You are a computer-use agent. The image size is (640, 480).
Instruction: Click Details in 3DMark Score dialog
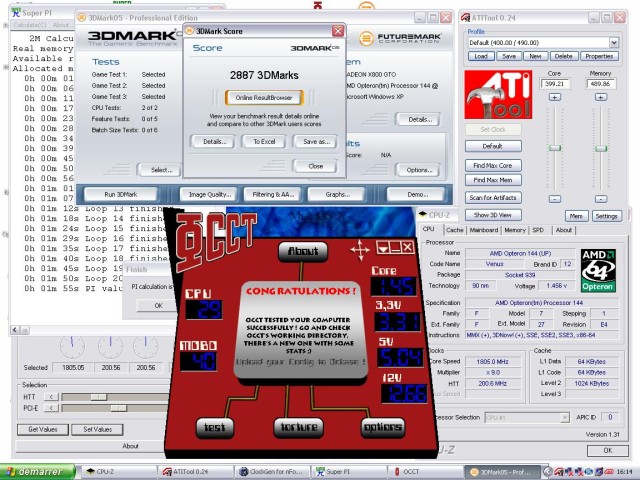click(214, 142)
